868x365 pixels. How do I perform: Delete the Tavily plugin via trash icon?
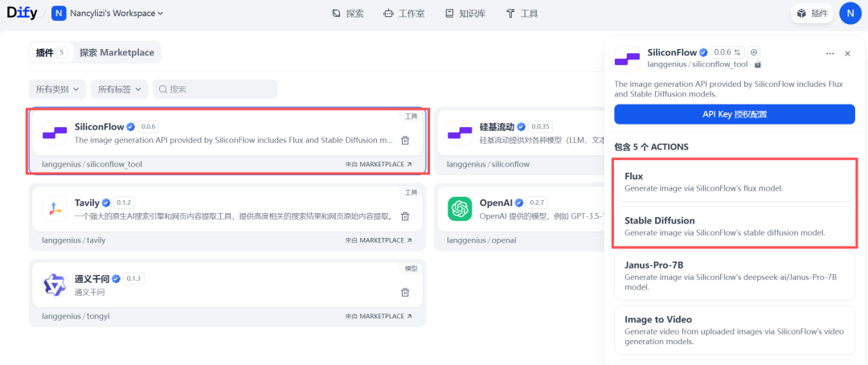pyautogui.click(x=405, y=216)
